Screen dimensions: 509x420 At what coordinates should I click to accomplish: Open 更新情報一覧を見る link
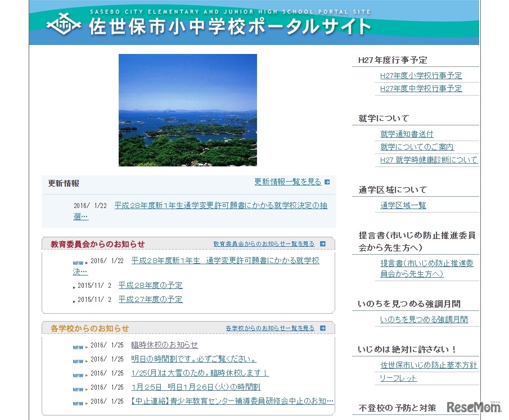[287, 182]
